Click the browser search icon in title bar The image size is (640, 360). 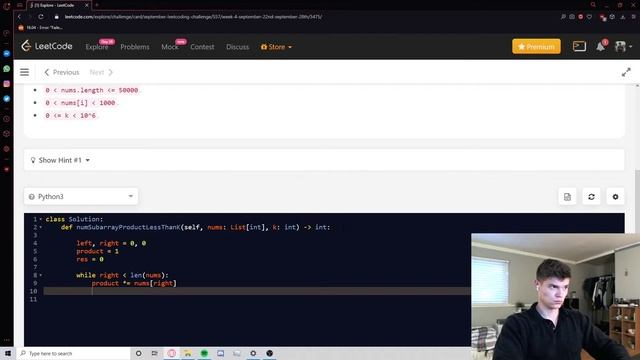click(x=593, y=5)
